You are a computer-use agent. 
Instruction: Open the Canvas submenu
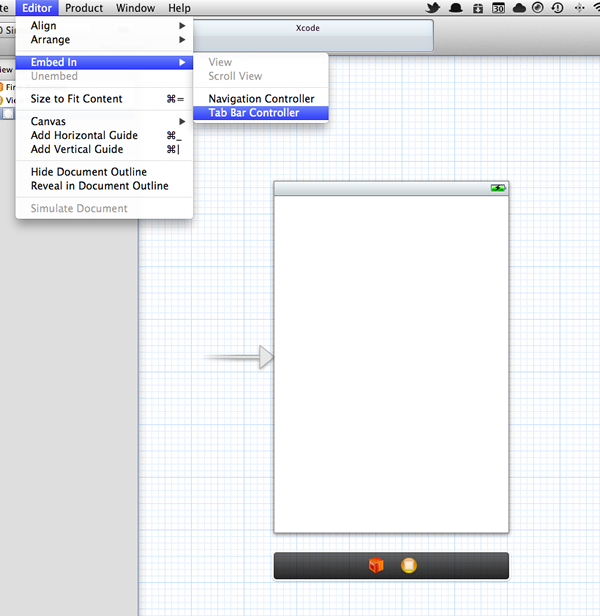click(x=104, y=121)
